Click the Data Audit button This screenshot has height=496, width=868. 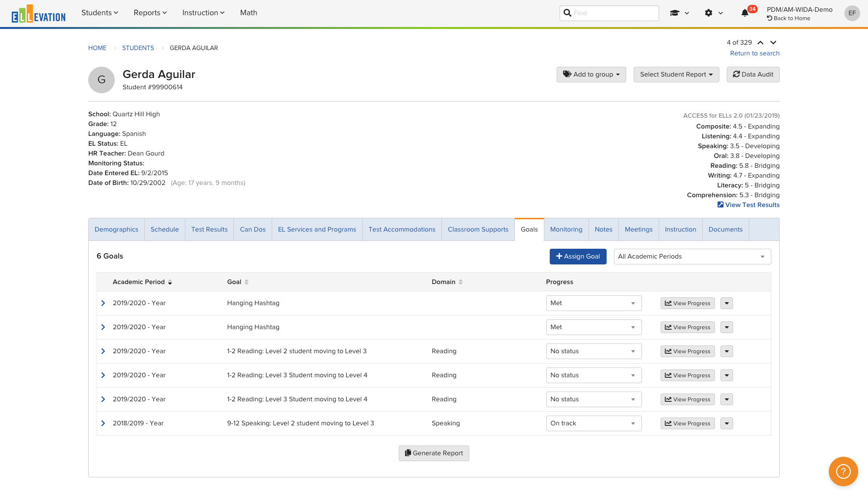753,75
